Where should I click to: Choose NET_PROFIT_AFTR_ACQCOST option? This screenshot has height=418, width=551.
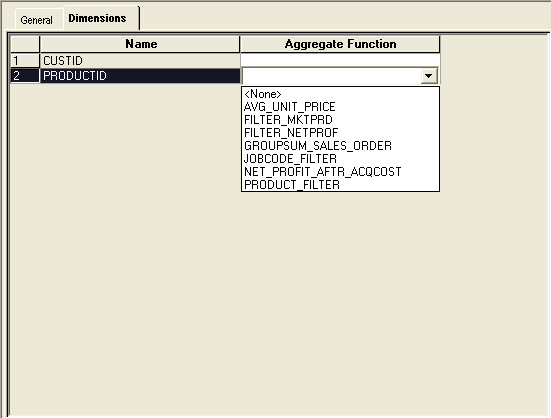click(x=340, y=172)
